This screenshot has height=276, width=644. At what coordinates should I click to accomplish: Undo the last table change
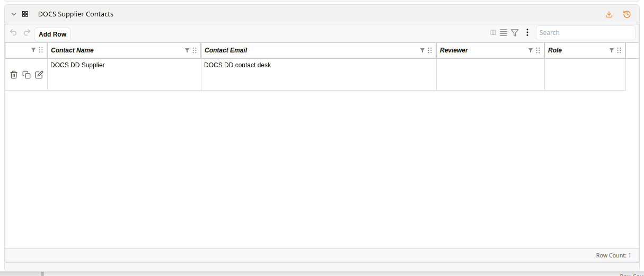click(x=14, y=33)
